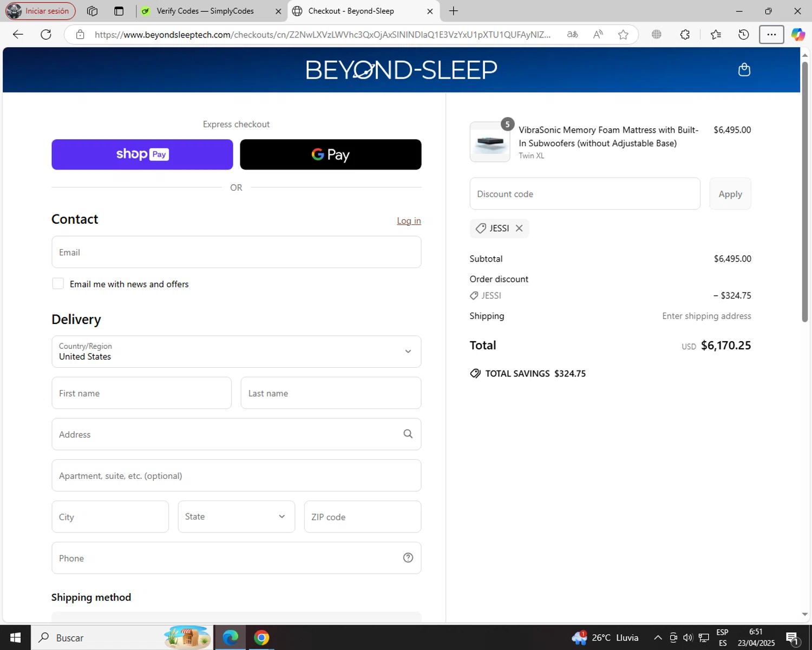
Task: Focus the ZIP code field
Action: [x=363, y=517]
